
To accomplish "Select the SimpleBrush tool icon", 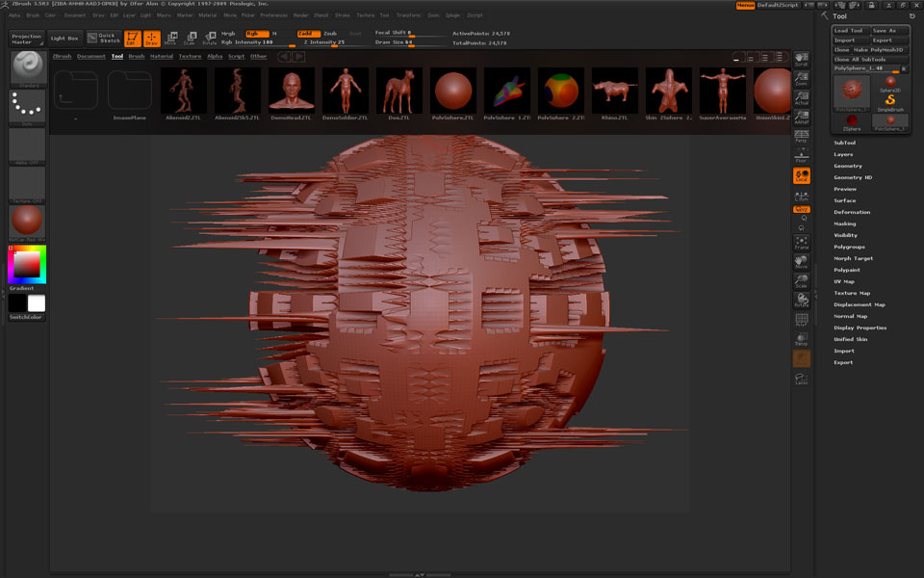I will tap(890, 102).
